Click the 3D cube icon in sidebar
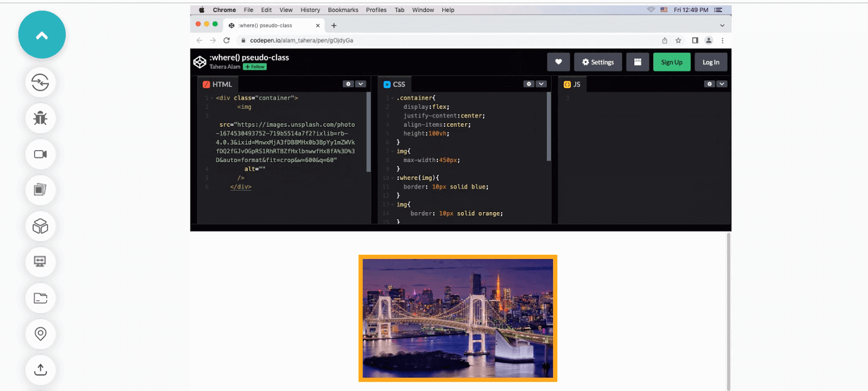 [40, 226]
